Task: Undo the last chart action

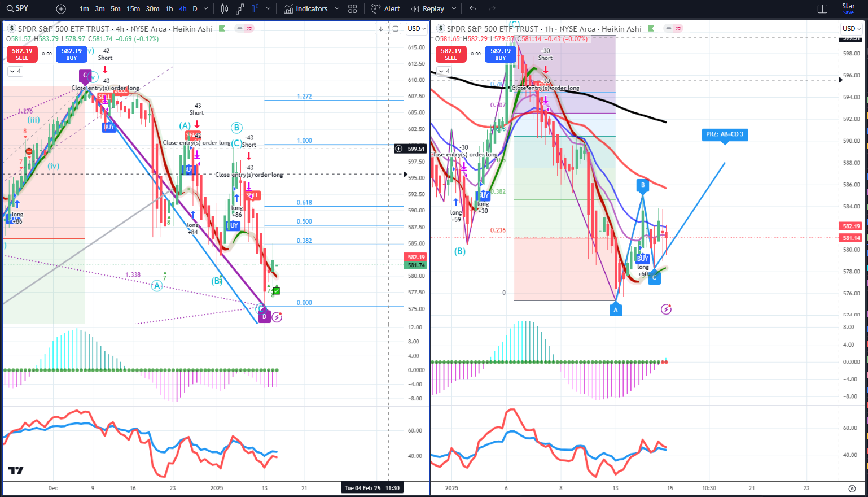Action: click(x=473, y=9)
